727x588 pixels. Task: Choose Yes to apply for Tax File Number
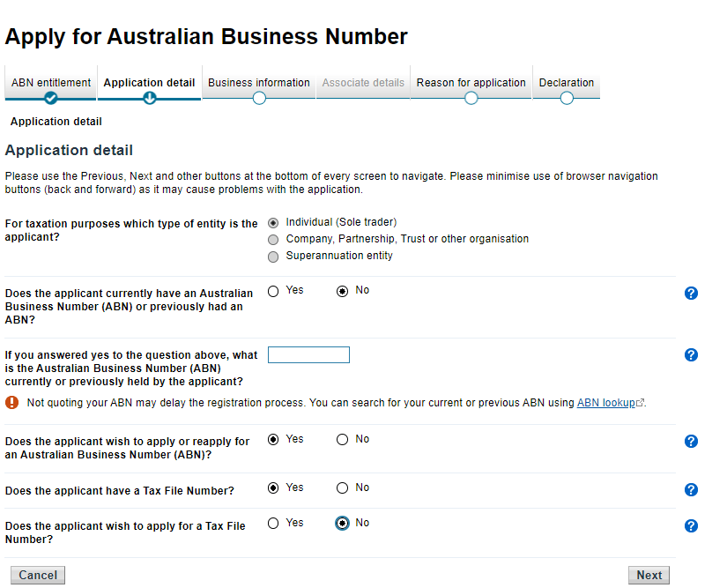click(x=273, y=524)
